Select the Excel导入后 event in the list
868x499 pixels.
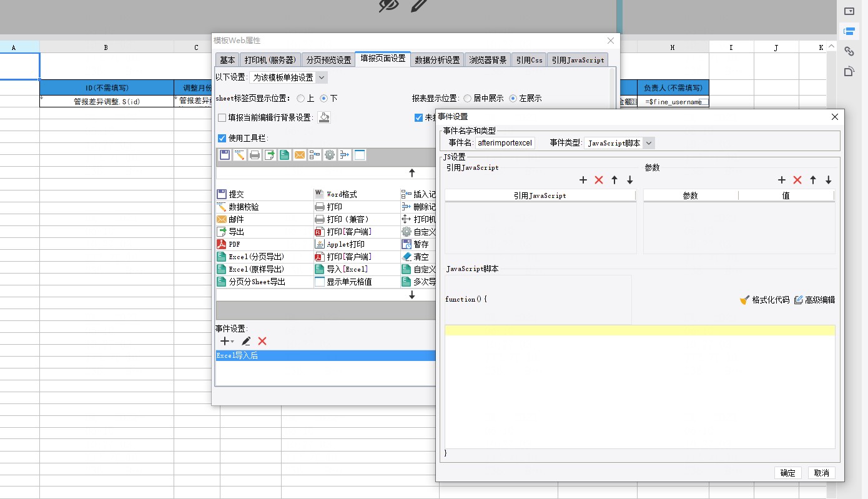pos(325,355)
